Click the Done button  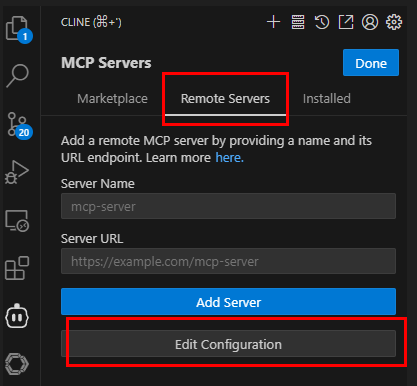[371, 63]
